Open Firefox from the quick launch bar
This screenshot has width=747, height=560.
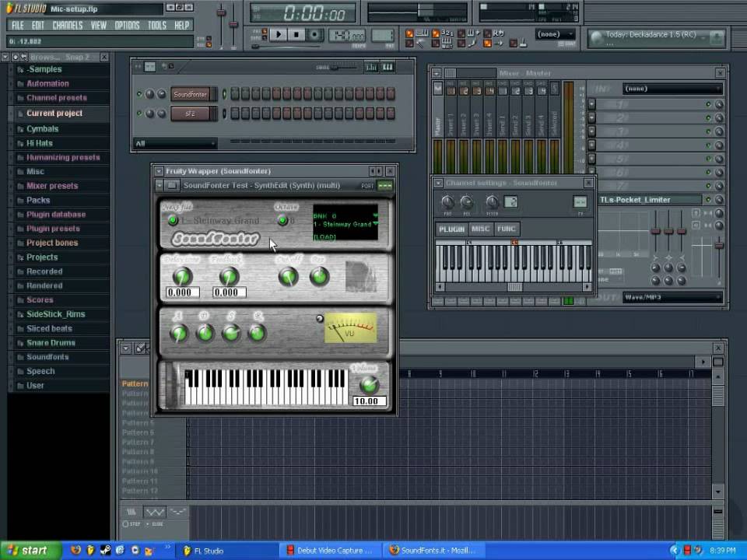click(75, 550)
